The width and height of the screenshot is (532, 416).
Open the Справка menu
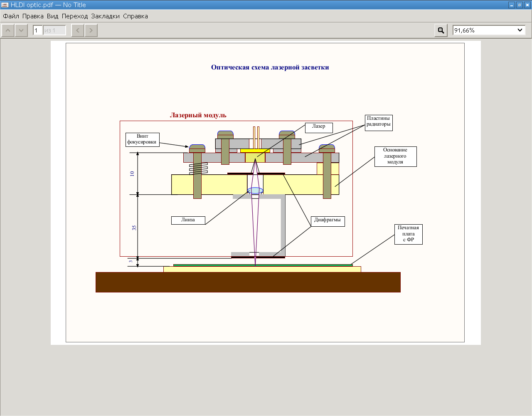coord(135,16)
